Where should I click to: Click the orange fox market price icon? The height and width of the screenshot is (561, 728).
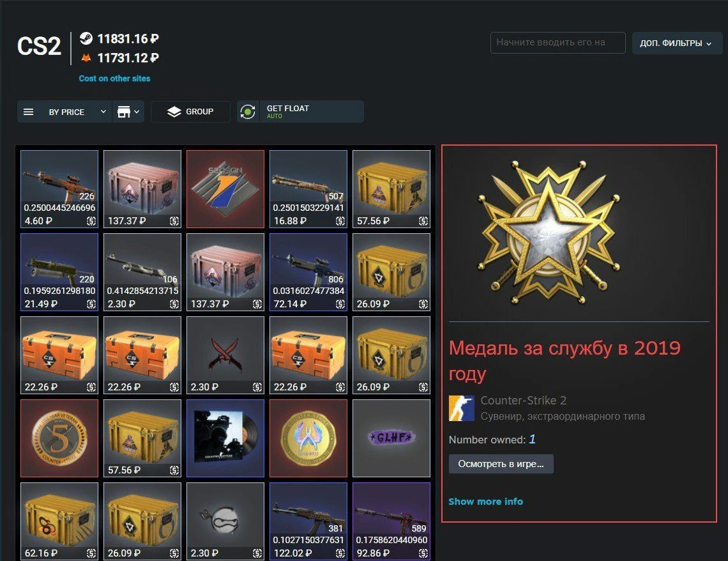(86, 58)
